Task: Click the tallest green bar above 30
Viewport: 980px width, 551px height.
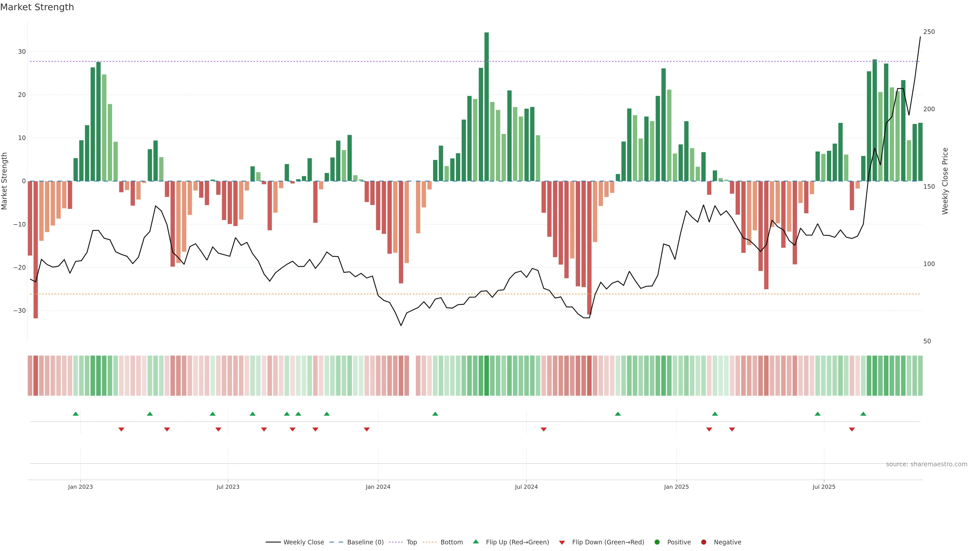Action: (487, 106)
